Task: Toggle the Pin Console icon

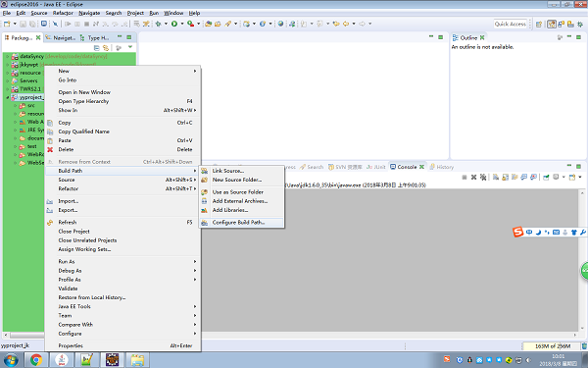Action: (546, 177)
